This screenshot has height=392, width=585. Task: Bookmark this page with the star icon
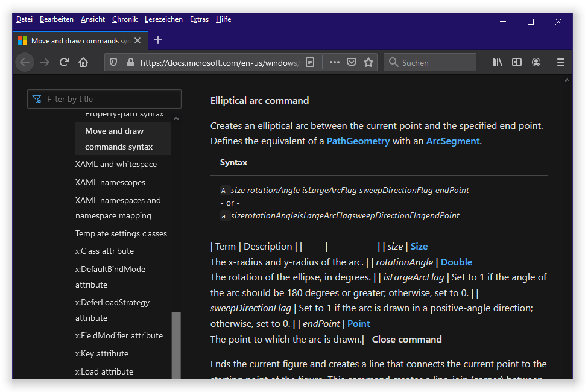[368, 62]
